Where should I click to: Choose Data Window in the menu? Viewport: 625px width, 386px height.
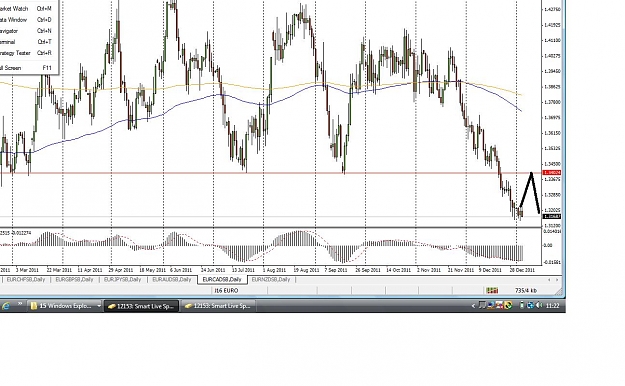point(29,20)
